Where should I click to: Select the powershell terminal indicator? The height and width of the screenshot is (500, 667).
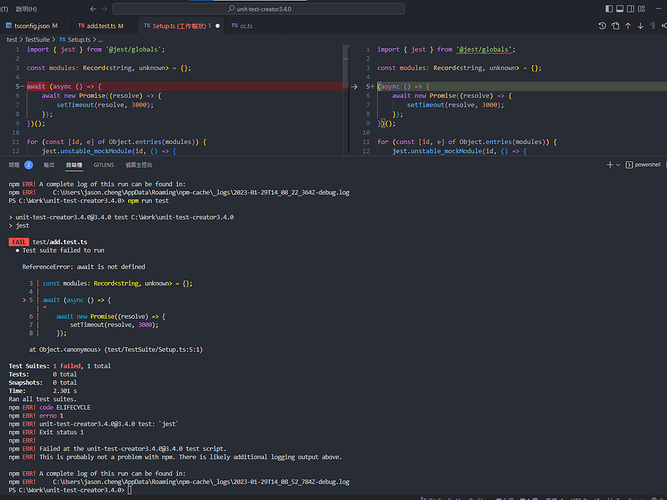pos(644,163)
